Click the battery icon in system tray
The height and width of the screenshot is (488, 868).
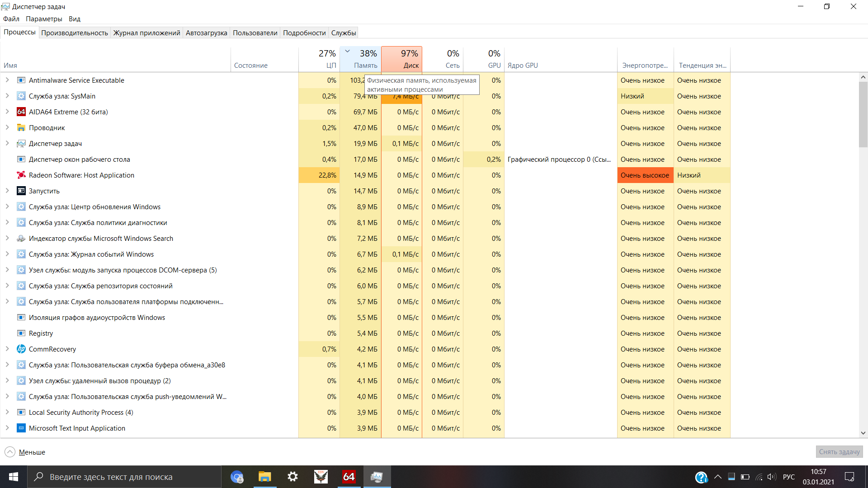click(x=745, y=477)
